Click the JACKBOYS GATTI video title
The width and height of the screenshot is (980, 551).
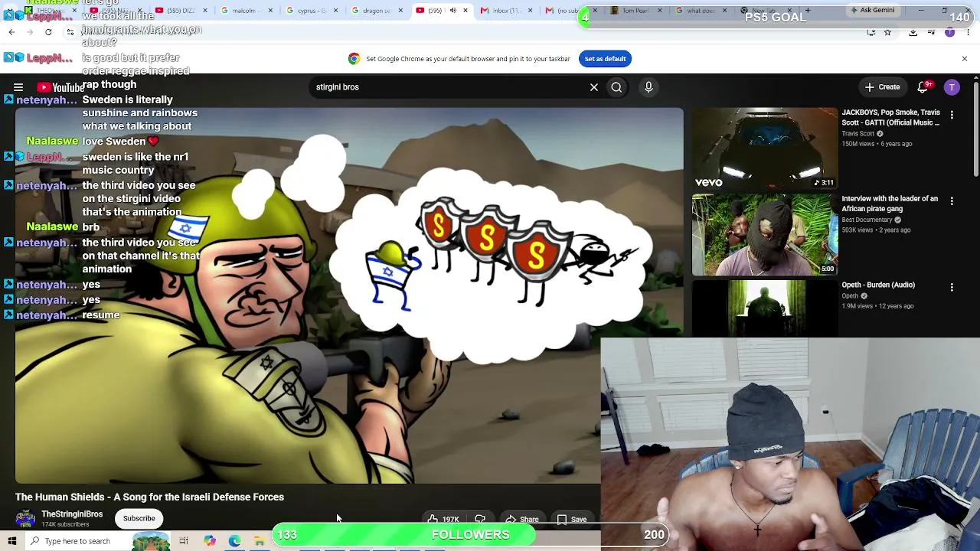coord(891,117)
